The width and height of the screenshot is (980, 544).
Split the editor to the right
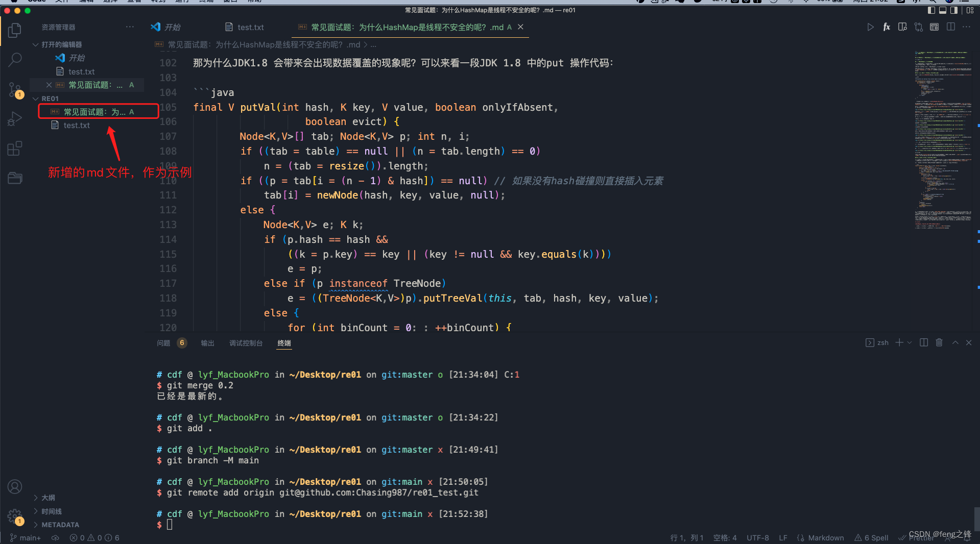click(951, 27)
